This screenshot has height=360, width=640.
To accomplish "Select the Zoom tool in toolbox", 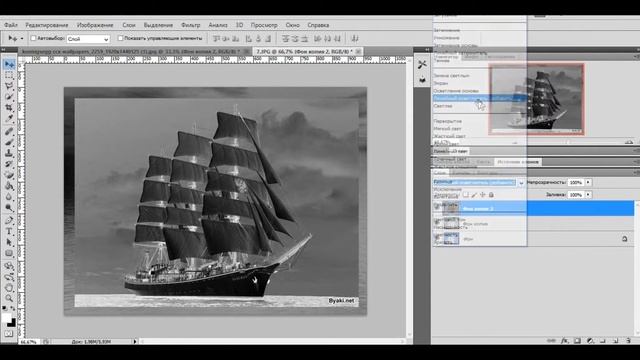I will pos(9,298).
